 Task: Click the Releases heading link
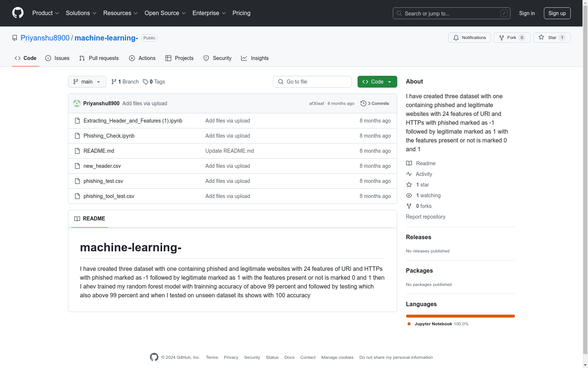tap(419, 237)
